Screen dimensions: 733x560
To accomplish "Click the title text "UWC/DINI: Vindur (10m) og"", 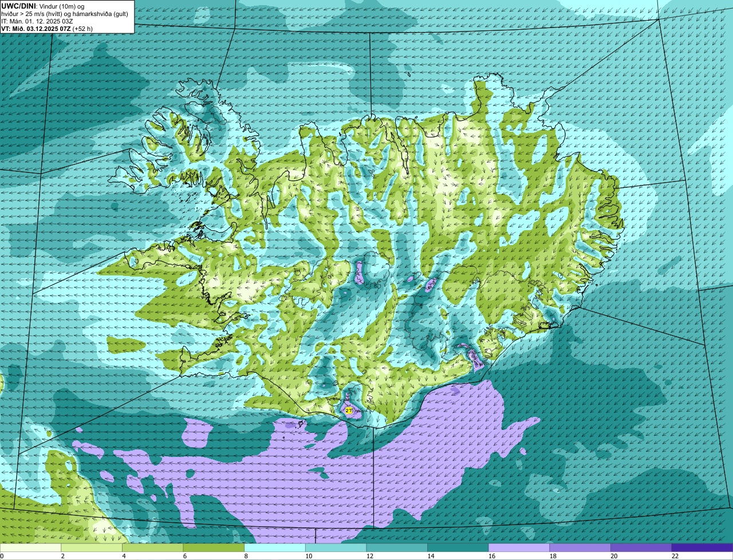I will pyautogui.click(x=43, y=6).
